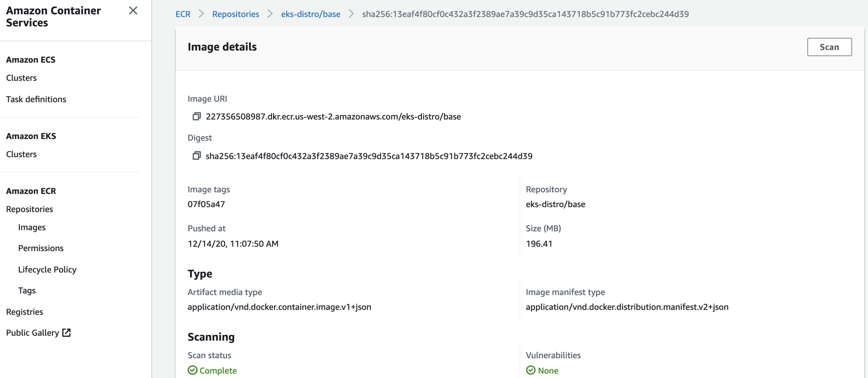Open the Public Gallery external link icon
Image resolution: width=868 pixels, height=378 pixels.
tap(66, 333)
